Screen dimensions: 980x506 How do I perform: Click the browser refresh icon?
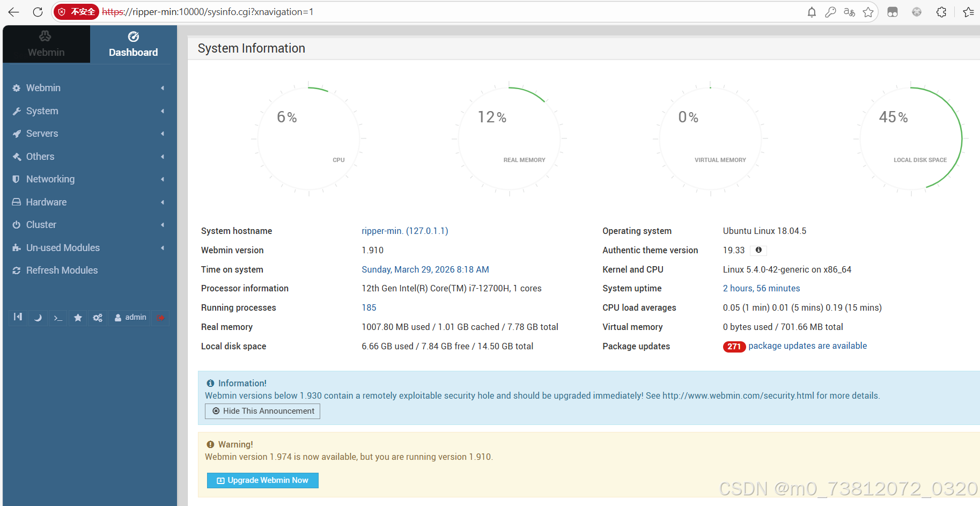tap(38, 12)
